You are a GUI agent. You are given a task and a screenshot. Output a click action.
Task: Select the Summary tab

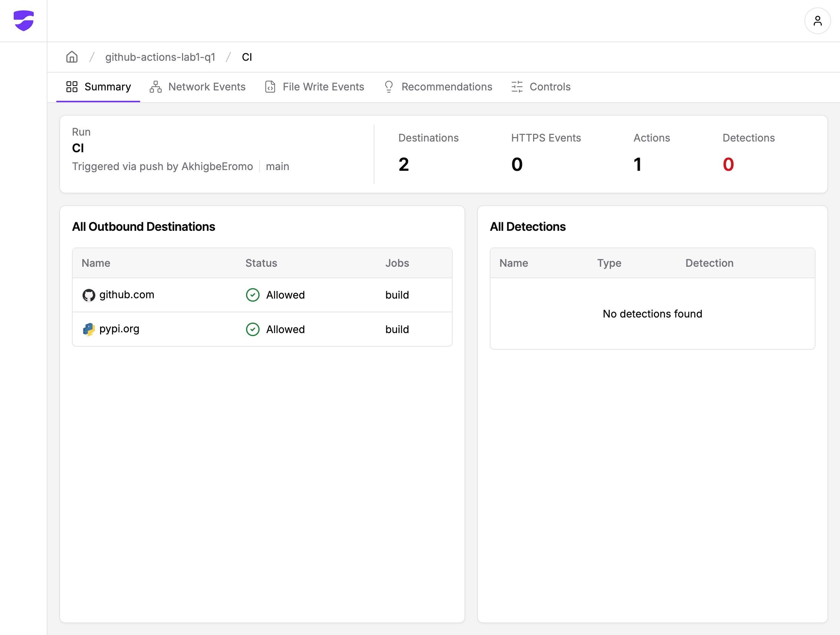(x=98, y=87)
